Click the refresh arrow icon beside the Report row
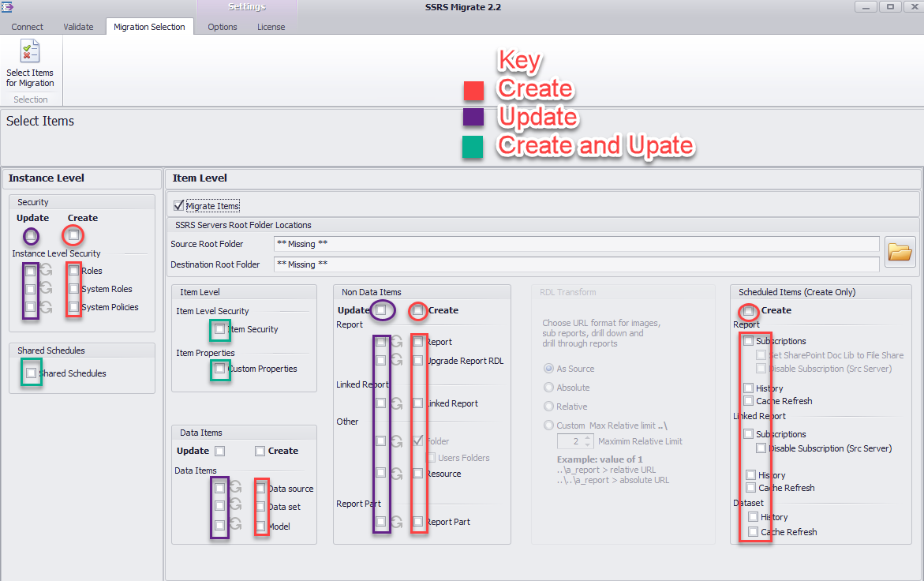The width and height of the screenshot is (924, 581). click(x=397, y=341)
